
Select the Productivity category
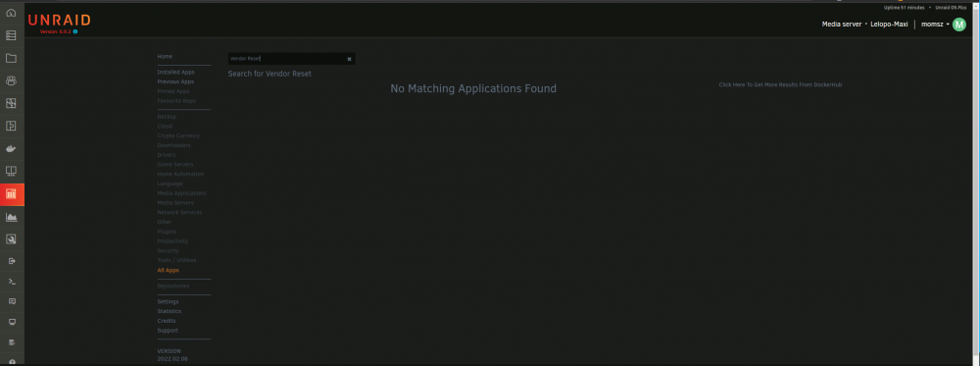click(172, 240)
